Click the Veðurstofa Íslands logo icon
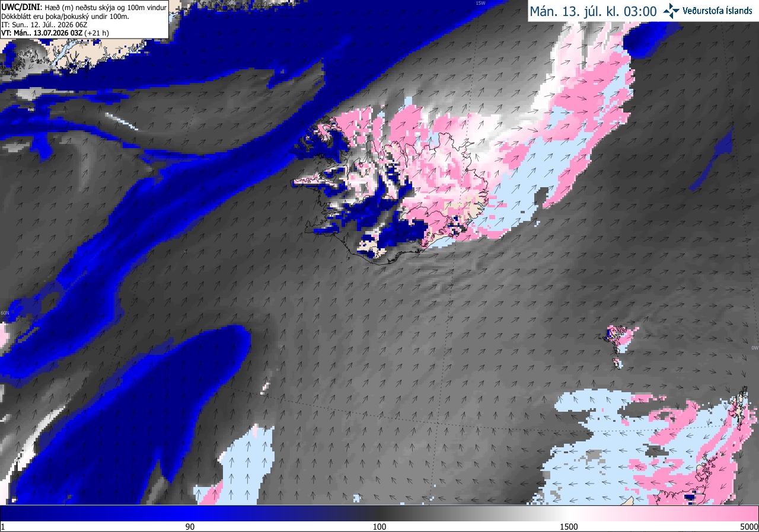Image resolution: width=759 pixels, height=532 pixels. point(671,11)
